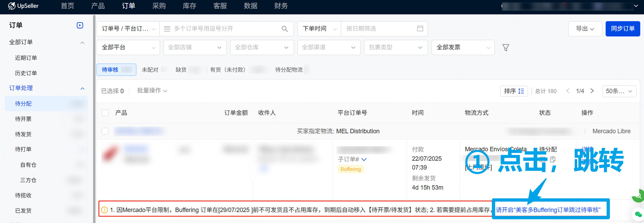Select 待分配 in sidebar
This screenshot has width=644, height=223.
click(x=46, y=104)
